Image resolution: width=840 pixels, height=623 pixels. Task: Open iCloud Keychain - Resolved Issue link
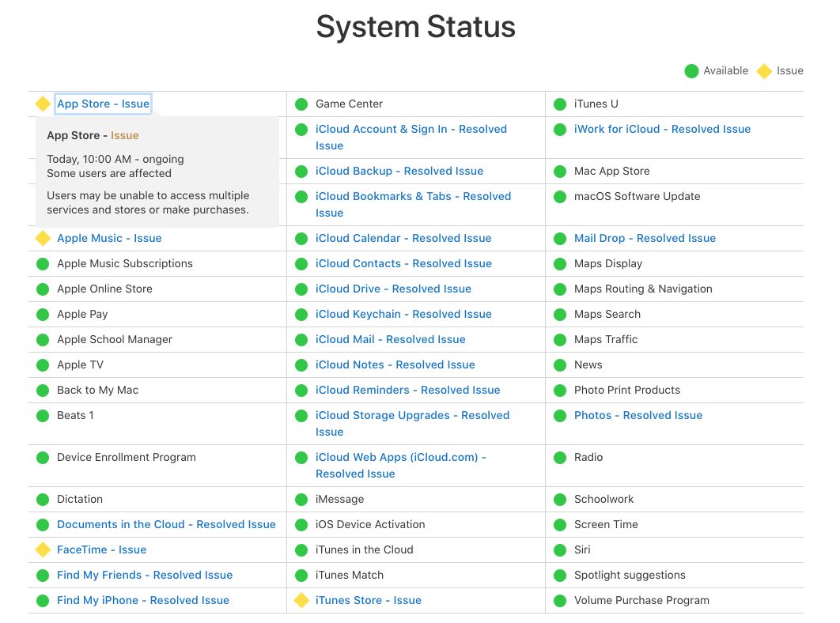[403, 315]
